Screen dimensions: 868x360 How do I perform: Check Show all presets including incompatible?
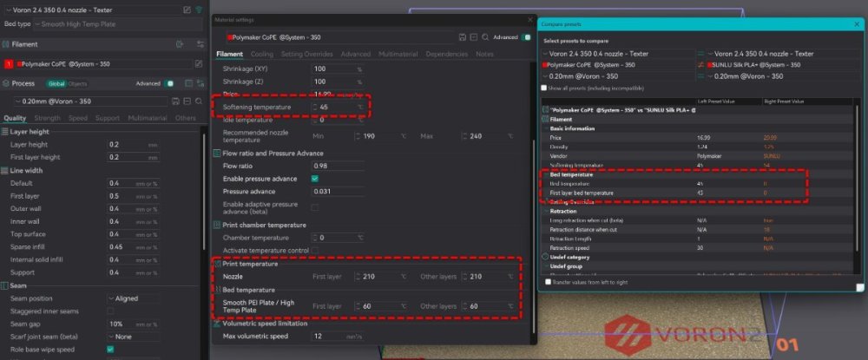pyautogui.click(x=543, y=88)
